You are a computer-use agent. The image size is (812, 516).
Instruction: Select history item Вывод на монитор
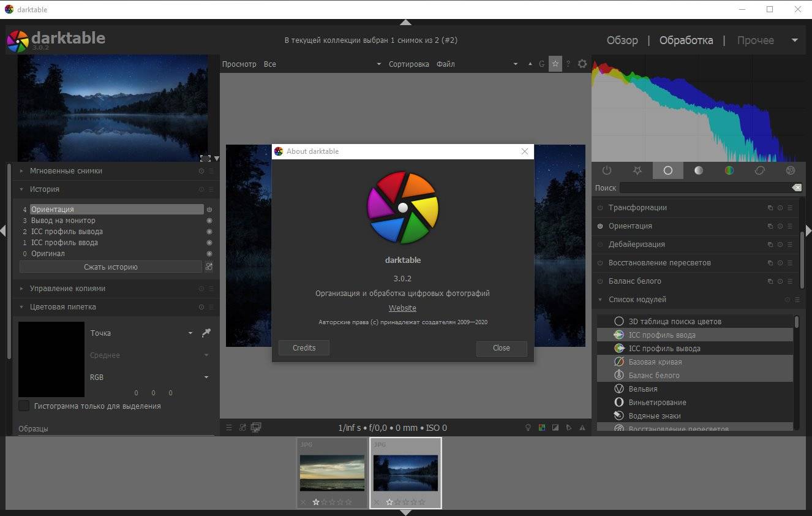tap(117, 221)
